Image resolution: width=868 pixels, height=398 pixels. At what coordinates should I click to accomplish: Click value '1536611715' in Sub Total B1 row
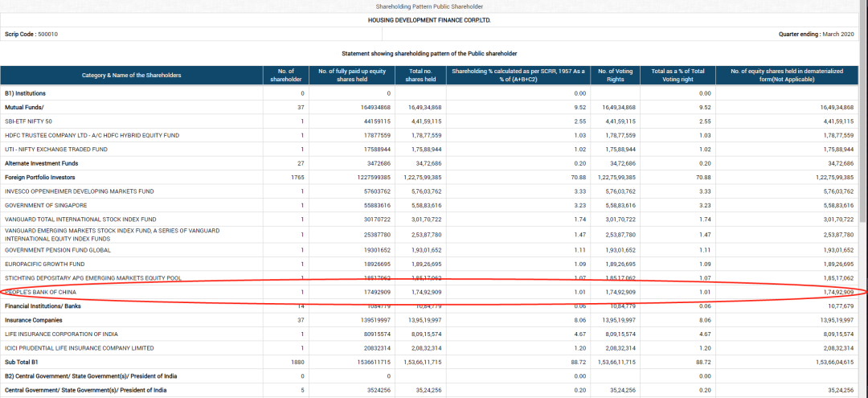tap(376, 363)
